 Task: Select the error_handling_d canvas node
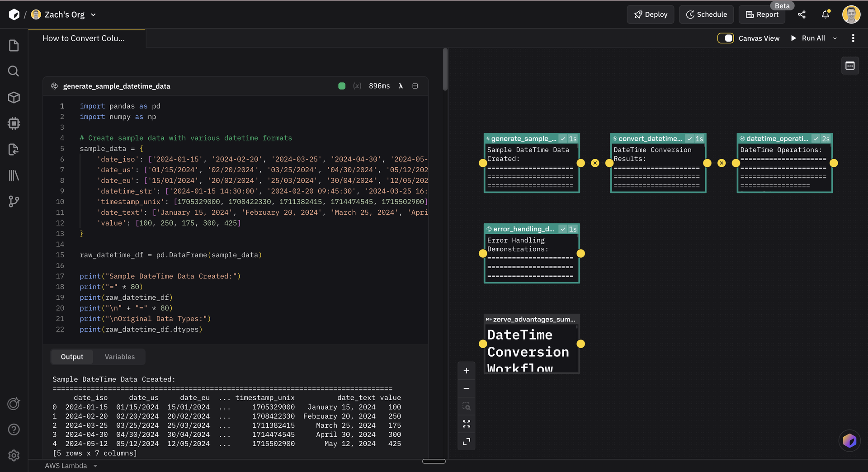(x=532, y=254)
